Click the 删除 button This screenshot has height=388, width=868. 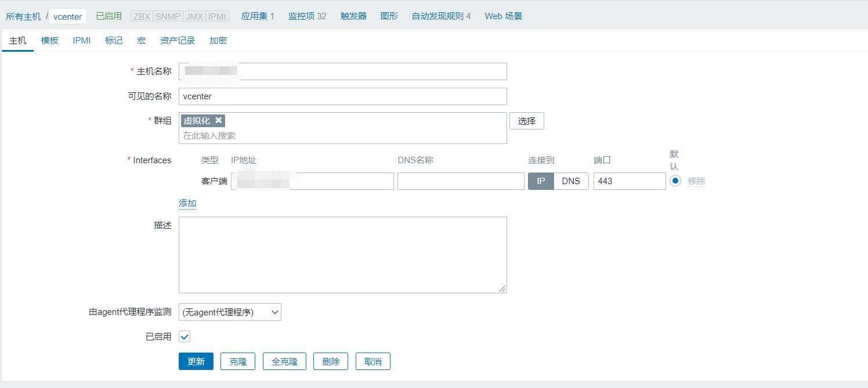click(331, 361)
